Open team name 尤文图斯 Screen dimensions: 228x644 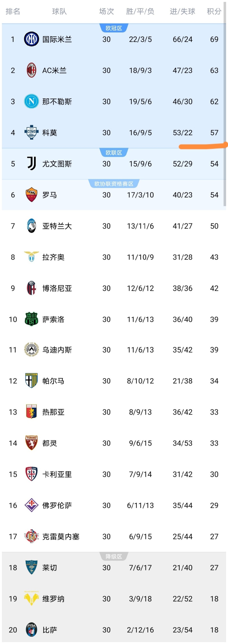[57, 164]
